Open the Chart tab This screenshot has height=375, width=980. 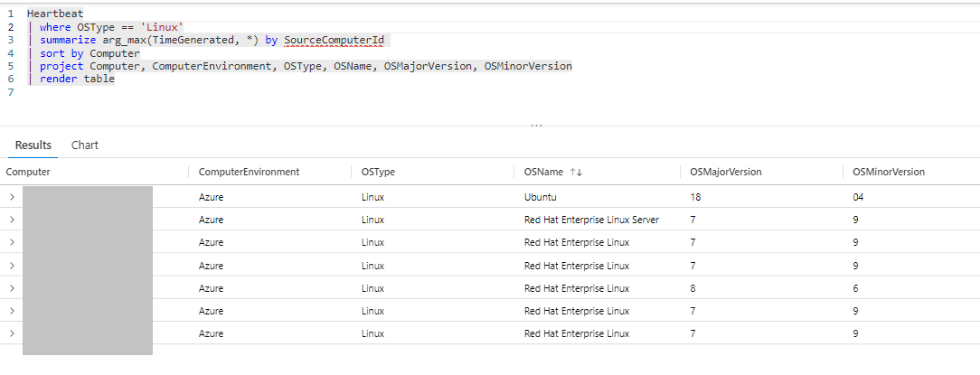coord(85,145)
